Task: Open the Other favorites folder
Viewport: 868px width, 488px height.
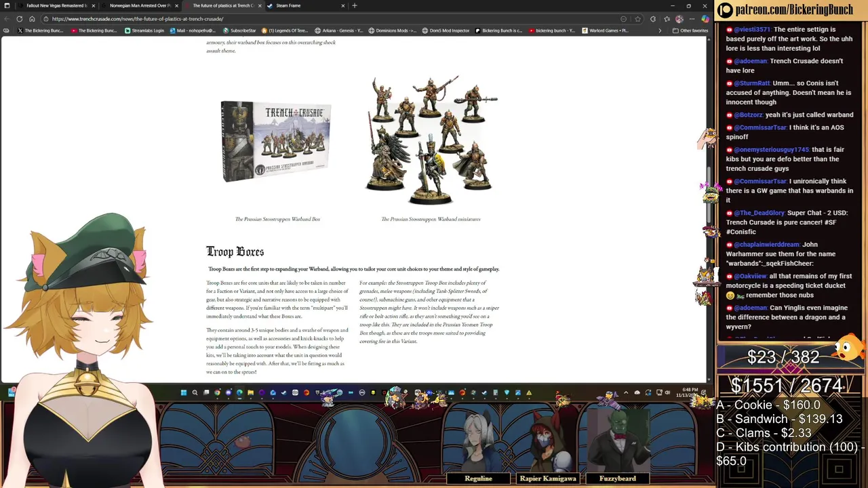Action: pyautogui.click(x=691, y=30)
